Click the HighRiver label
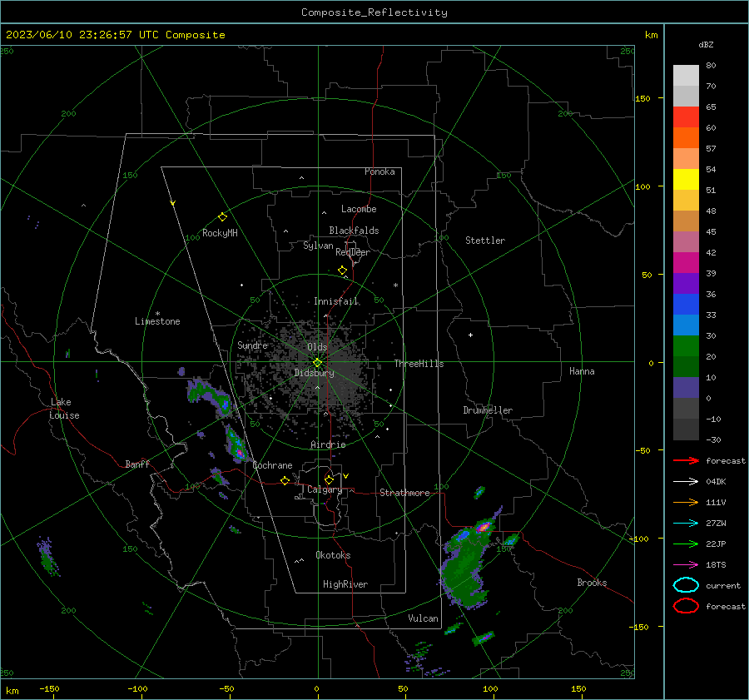This screenshot has width=749, height=700. [345, 584]
